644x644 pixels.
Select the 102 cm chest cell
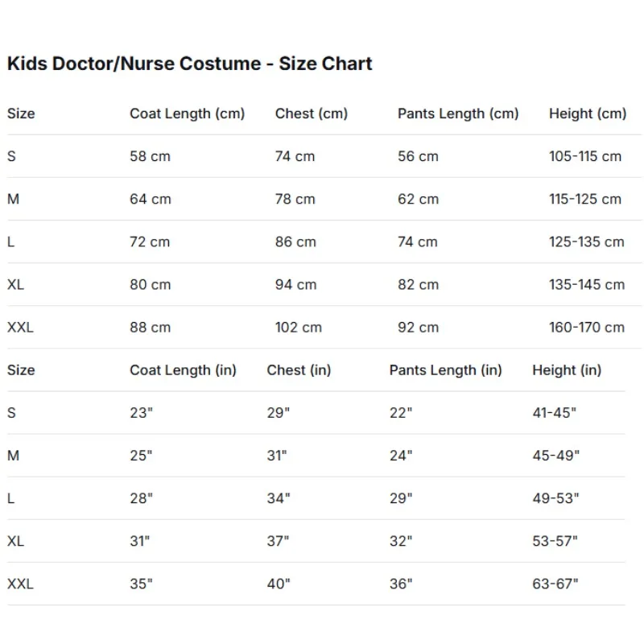pyautogui.click(x=298, y=327)
